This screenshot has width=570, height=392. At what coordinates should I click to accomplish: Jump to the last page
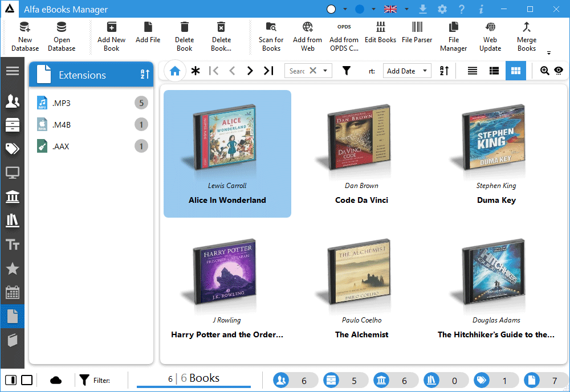[268, 71]
